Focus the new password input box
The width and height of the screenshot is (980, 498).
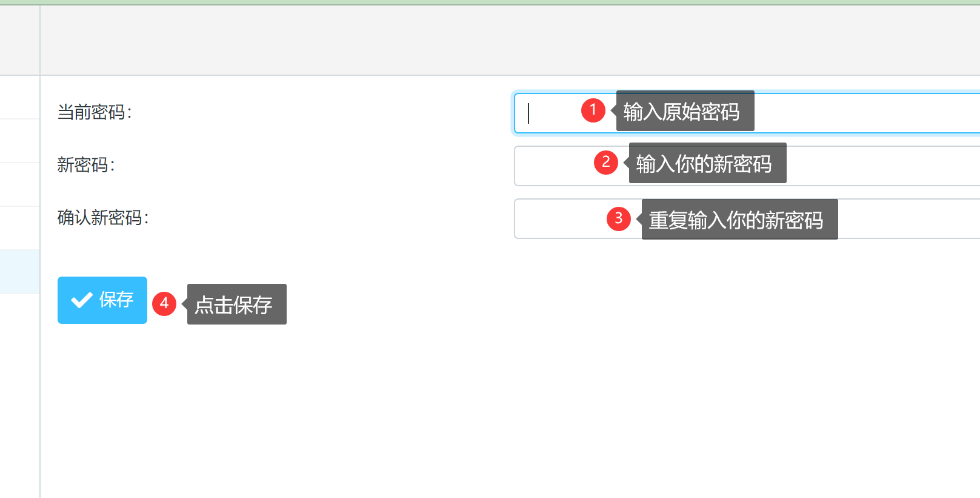879,166
